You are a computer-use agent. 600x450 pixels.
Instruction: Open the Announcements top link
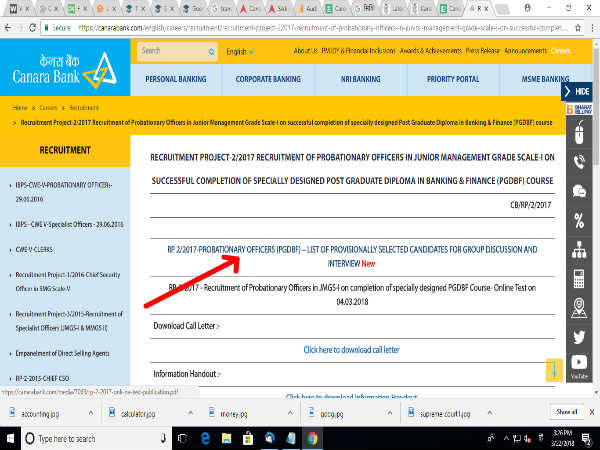(x=525, y=51)
